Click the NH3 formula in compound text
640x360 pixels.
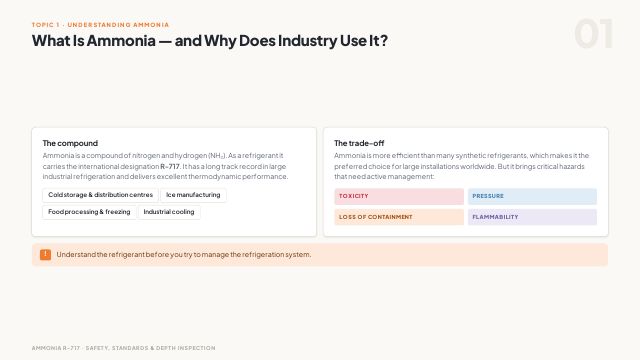click(217, 156)
